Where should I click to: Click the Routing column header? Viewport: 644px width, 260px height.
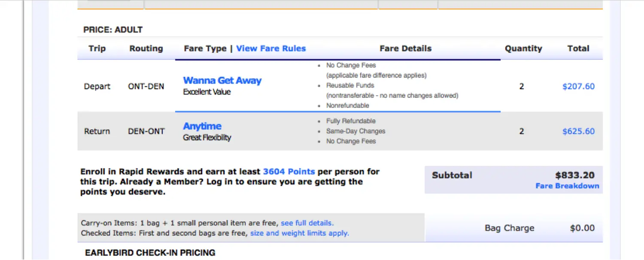click(146, 48)
